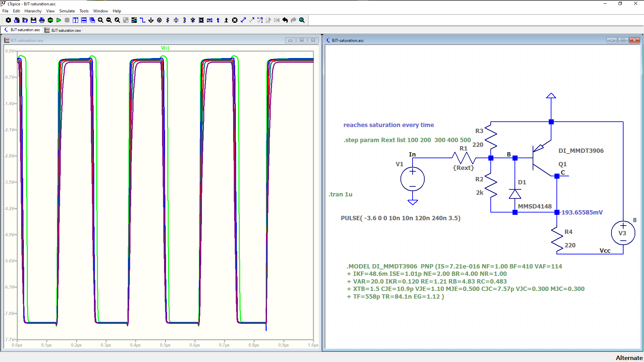Screen dimensions: 644x362
Task: Click the DI_MMDT3906 transistor label
Action: [581, 151]
